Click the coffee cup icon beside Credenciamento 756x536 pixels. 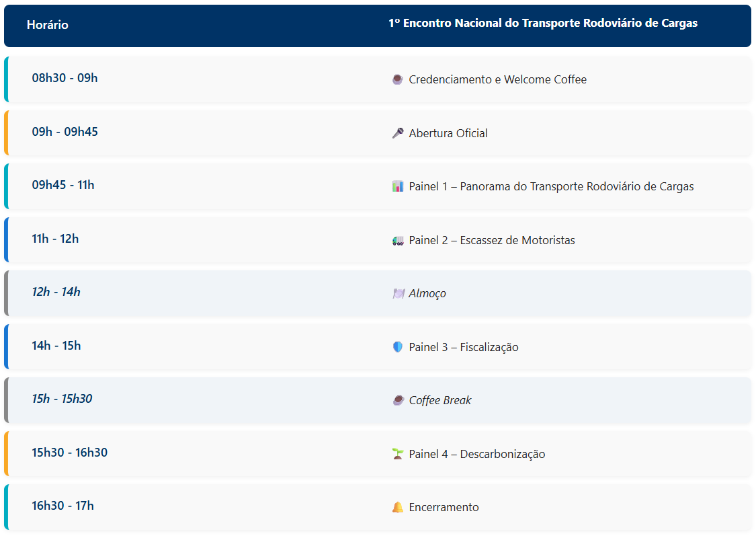(x=398, y=79)
